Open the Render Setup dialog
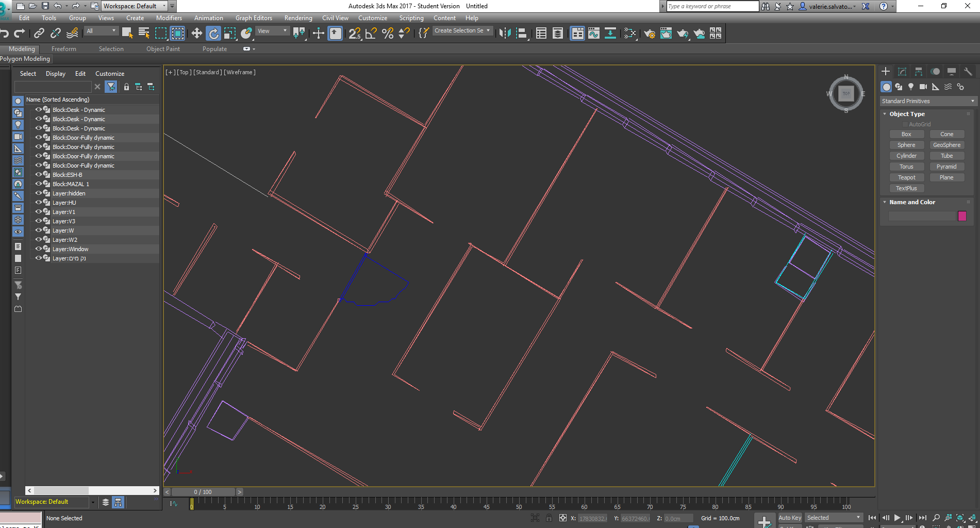This screenshot has height=528, width=980. click(649, 33)
